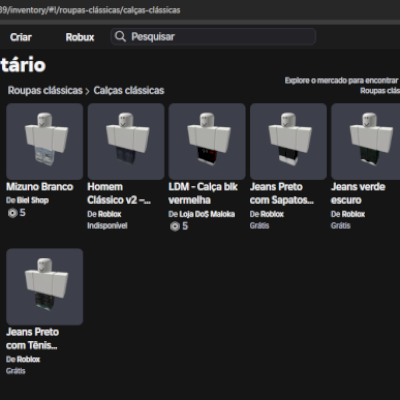The height and width of the screenshot is (400, 400).
Task: Click Robux icon next to LDM price
Action: (x=175, y=227)
